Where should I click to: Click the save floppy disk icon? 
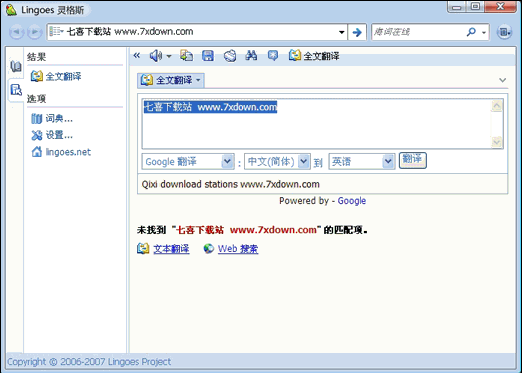pyautogui.click(x=208, y=56)
